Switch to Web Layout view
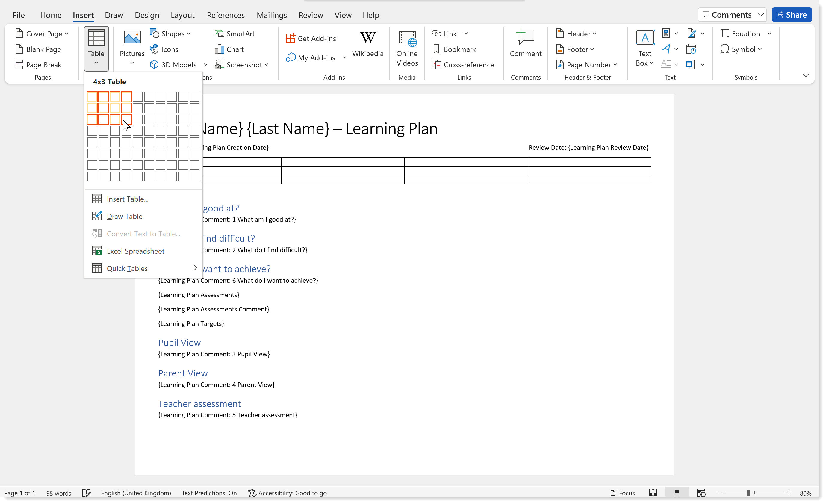Image resolution: width=826 pixels, height=504 pixels. coord(701,493)
